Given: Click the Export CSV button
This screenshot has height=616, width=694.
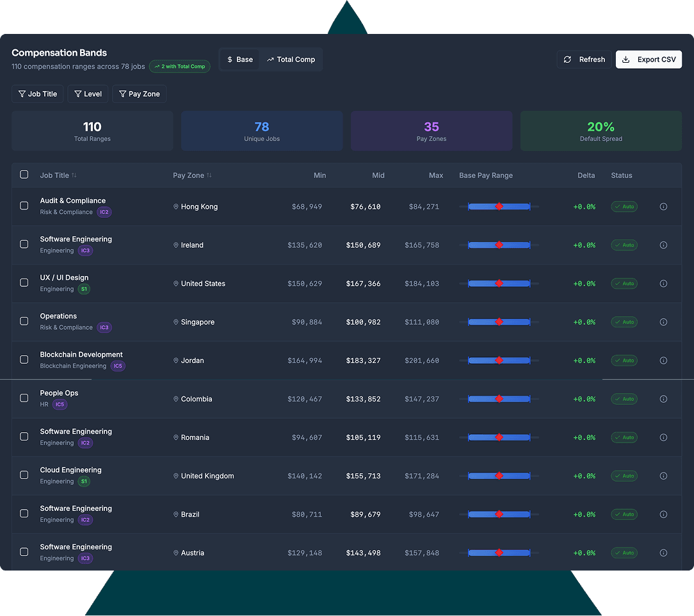Looking at the screenshot, I should click(649, 59).
